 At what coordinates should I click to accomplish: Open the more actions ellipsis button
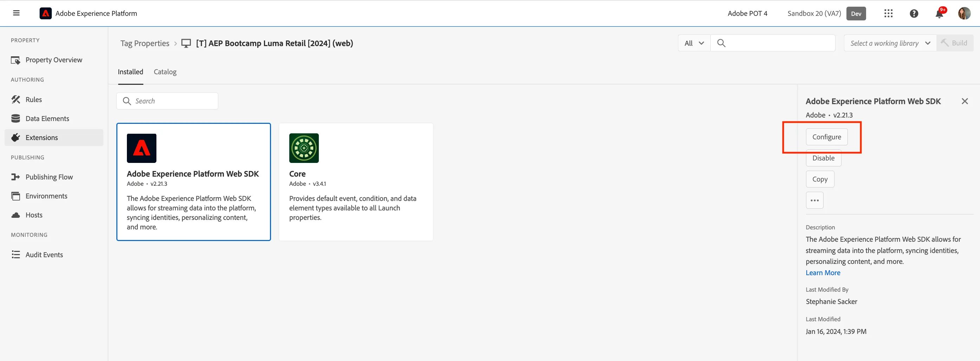tap(814, 200)
